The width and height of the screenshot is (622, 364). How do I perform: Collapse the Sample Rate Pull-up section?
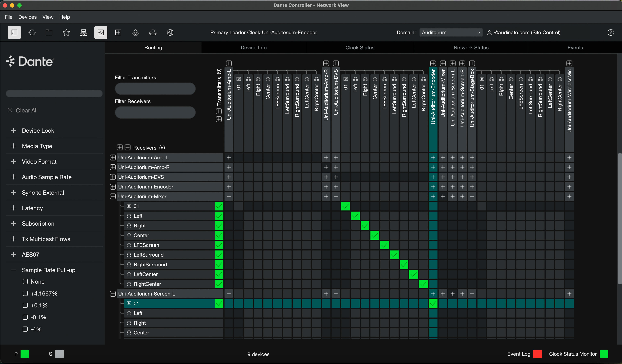[14, 270]
